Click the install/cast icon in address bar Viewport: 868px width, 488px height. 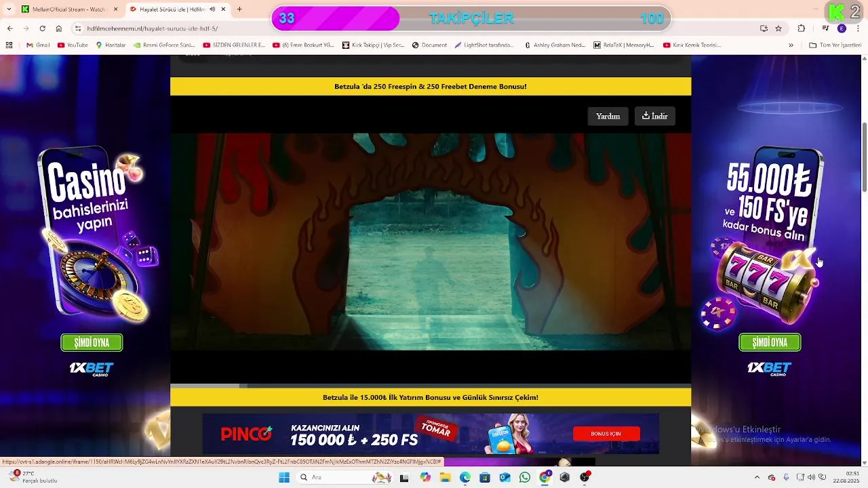click(764, 28)
